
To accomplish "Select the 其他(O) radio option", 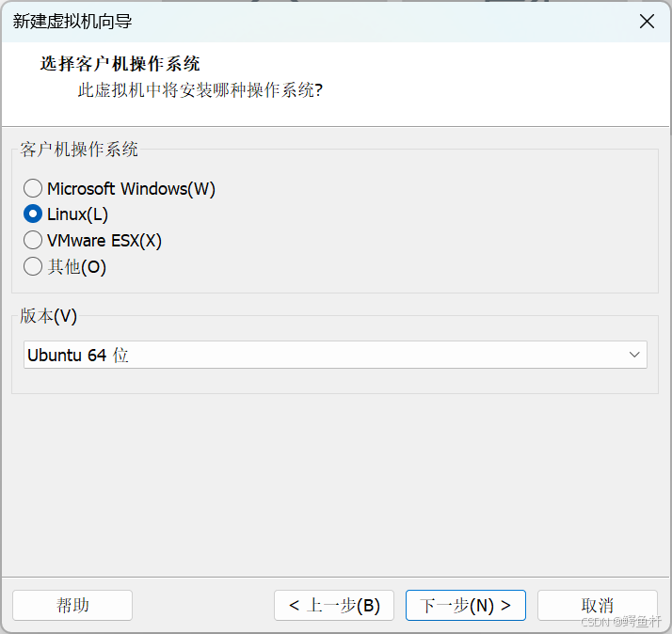I will point(33,266).
